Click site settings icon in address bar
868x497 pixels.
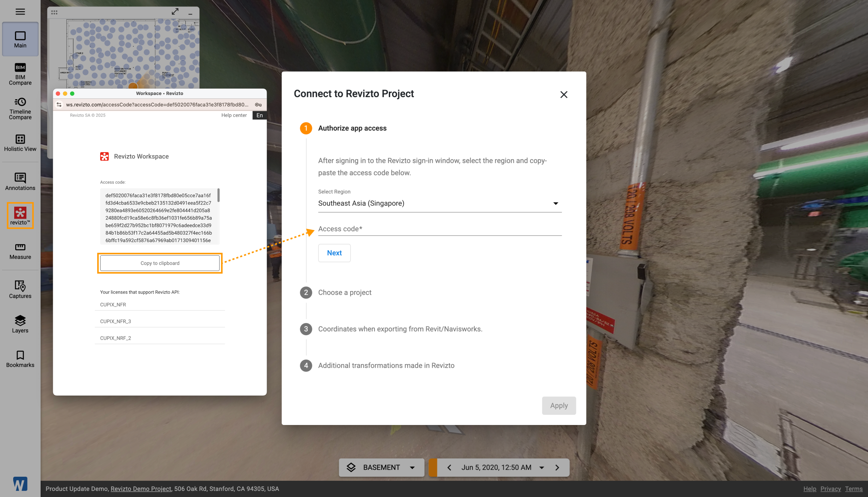(59, 104)
